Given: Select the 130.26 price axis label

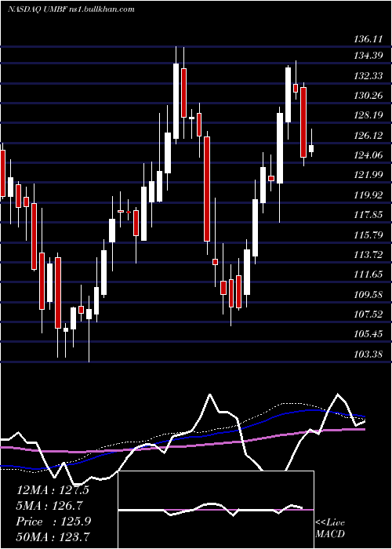Looking at the screenshot, I should pos(368,95).
